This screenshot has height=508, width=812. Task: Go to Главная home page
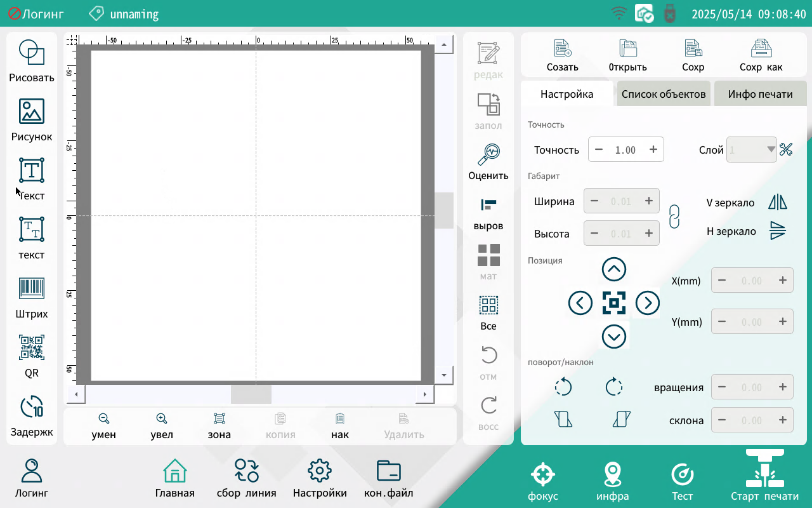point(175,479)
